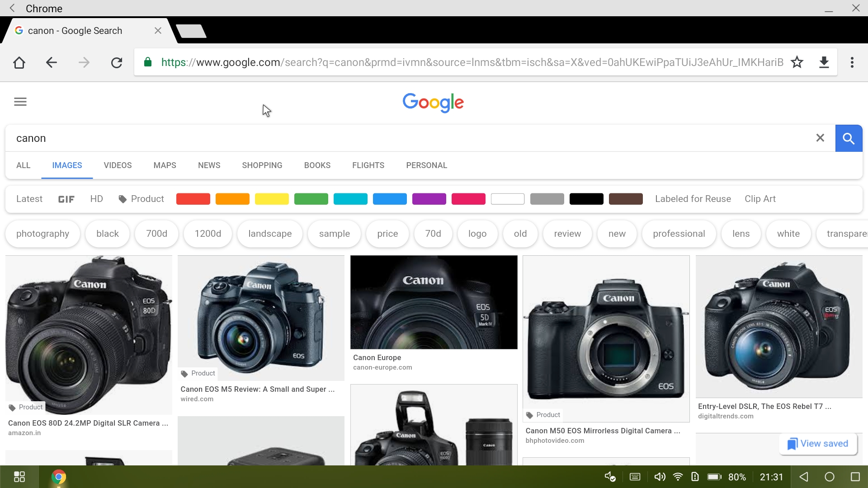
Task: Close the canon Google Search tab
Action: pos(158,31)
